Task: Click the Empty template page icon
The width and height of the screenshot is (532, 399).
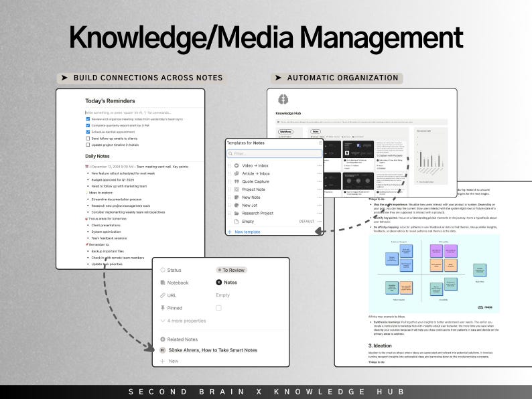Action: pyautogui.click(x=237, y=222)
